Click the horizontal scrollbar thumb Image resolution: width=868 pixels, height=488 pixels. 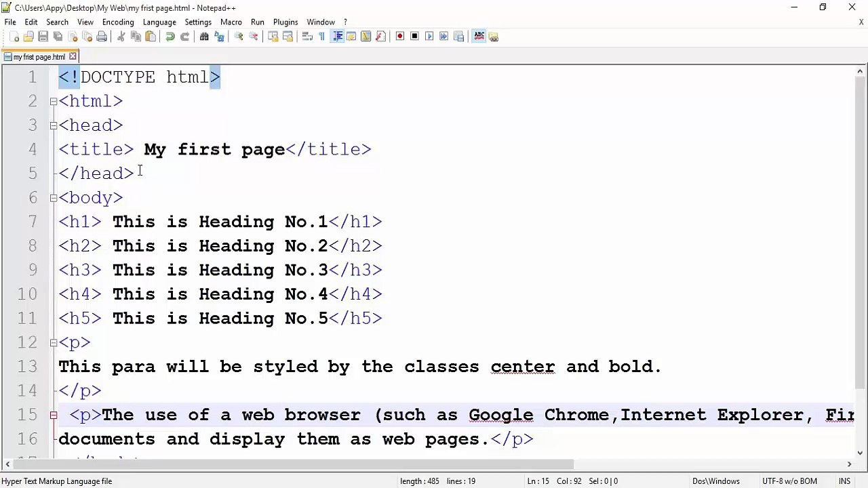coord(294,464)
